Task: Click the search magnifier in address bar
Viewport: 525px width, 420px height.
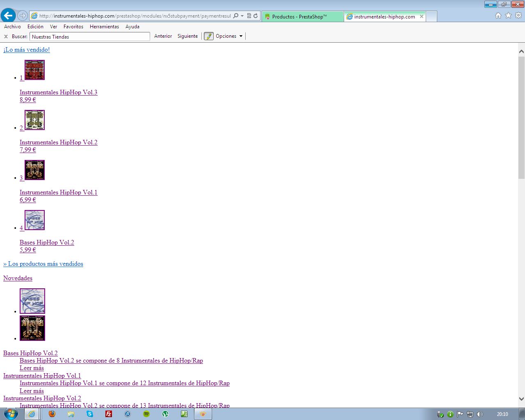Action: point(235,16)
